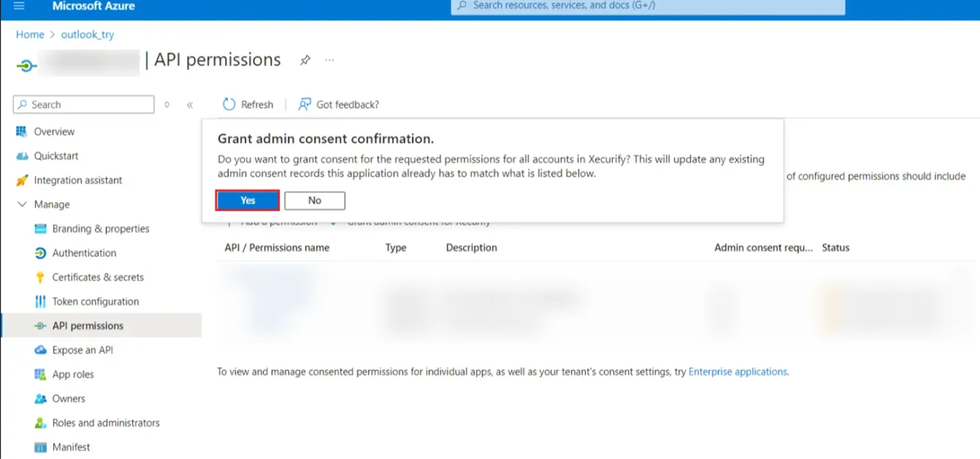Viewport: 980px width, 459px height.
Task: Click the Certificates & secrets key icon
Action: pyautogui.click(x=40, y=278)
